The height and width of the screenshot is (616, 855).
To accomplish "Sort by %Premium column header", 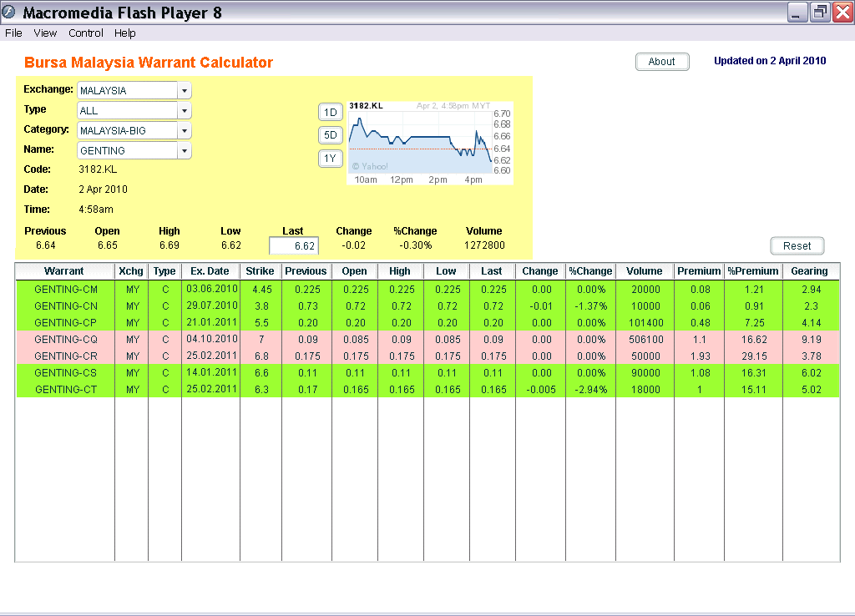I will coord(753,271).
